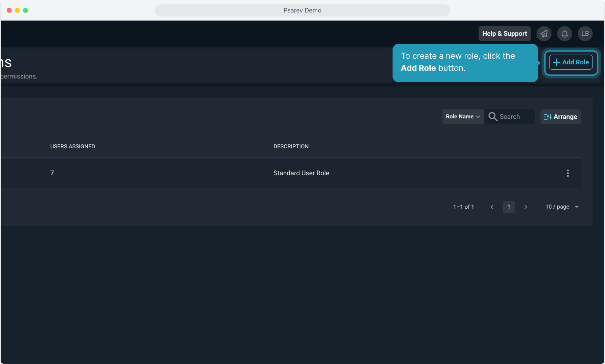Open the three-dot menu for Standard User Role
Image resolution: width=605 pixels, height=364 pixels.
(x=568, y=173)
